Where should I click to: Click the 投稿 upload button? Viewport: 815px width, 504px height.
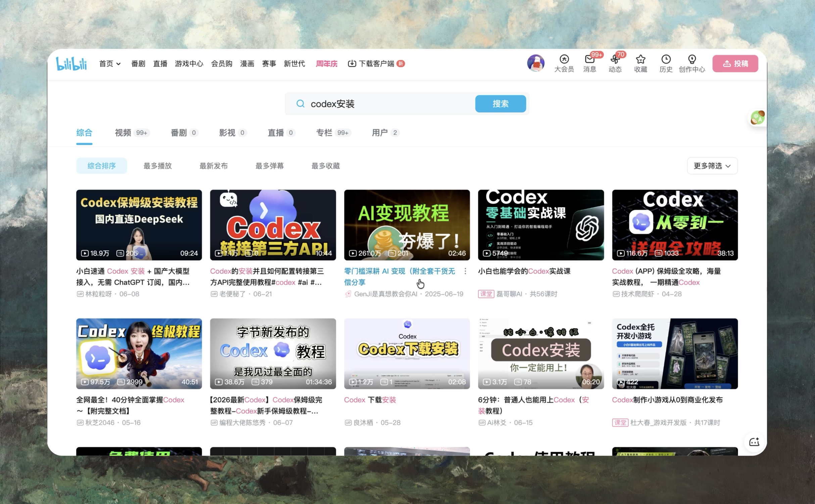(735, 63)
